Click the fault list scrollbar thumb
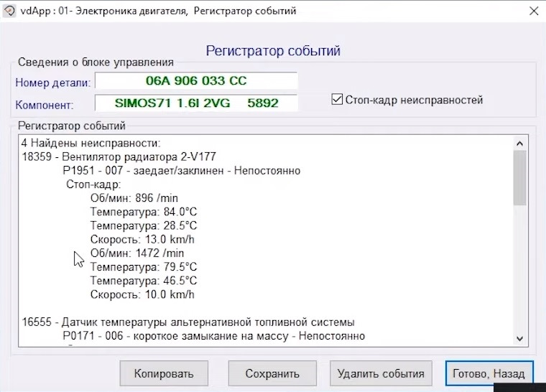The image size is (546, 392). coord(519,177)
